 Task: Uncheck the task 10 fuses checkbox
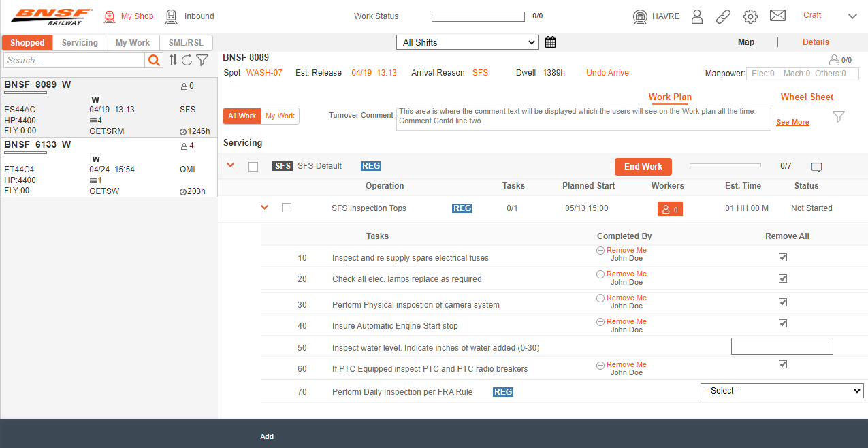[783, 258]
